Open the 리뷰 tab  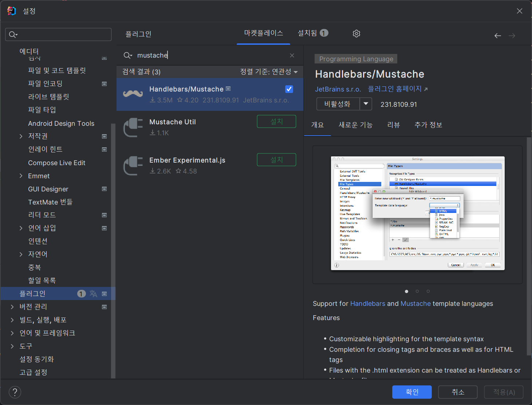pos(394,125)
